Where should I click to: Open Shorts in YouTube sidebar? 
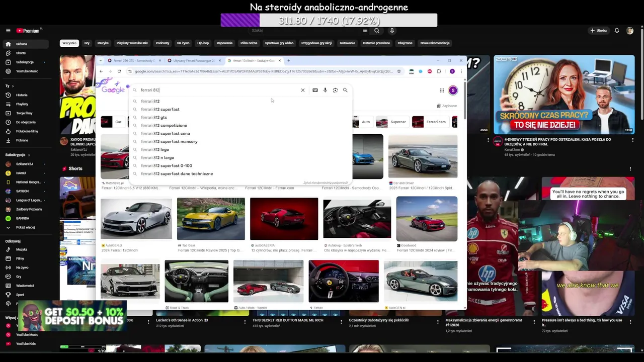pyautogui.click(x=27, y=53)
